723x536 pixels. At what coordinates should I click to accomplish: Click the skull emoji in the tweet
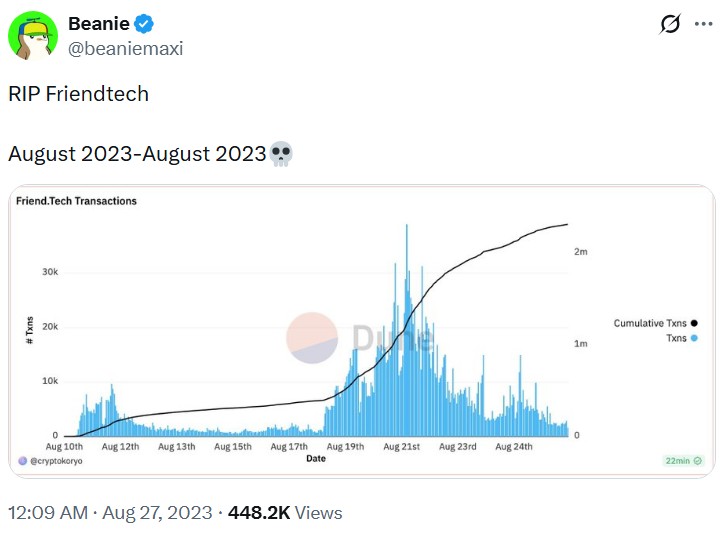(282, 154)
